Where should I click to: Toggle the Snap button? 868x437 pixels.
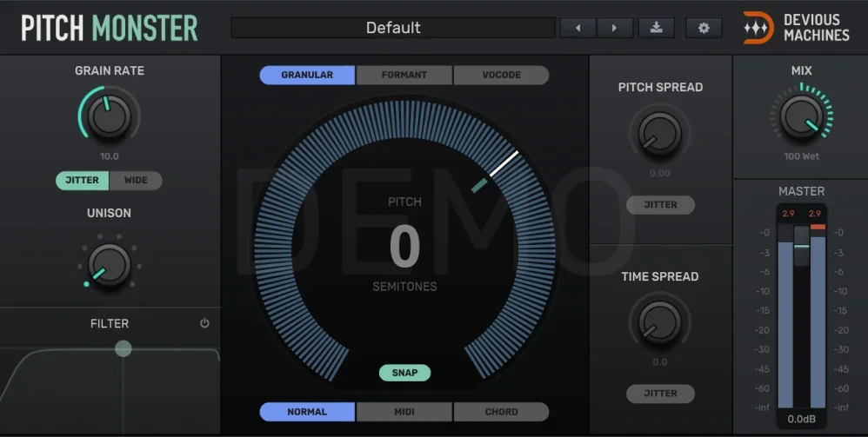404,373
